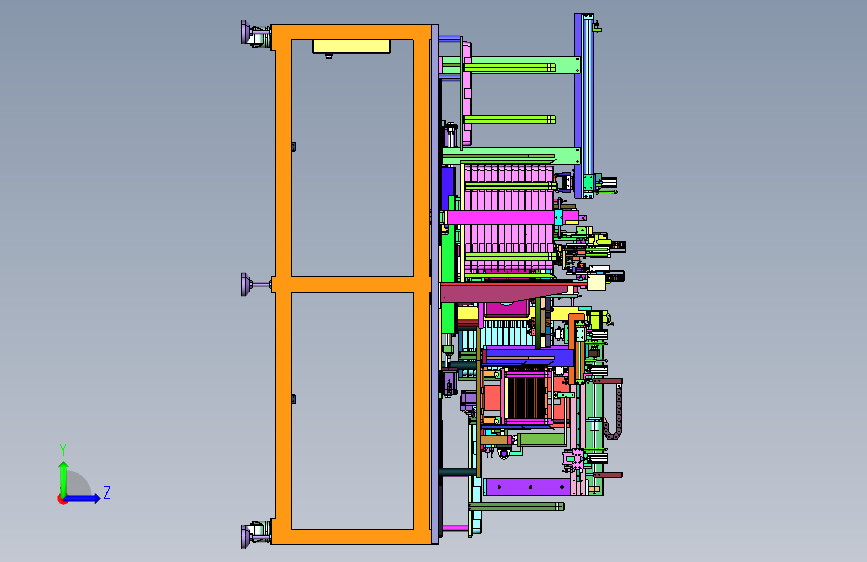
Task: Select the leveling foot at the frame's middle crossbar
Action: (x=255, y=284)
